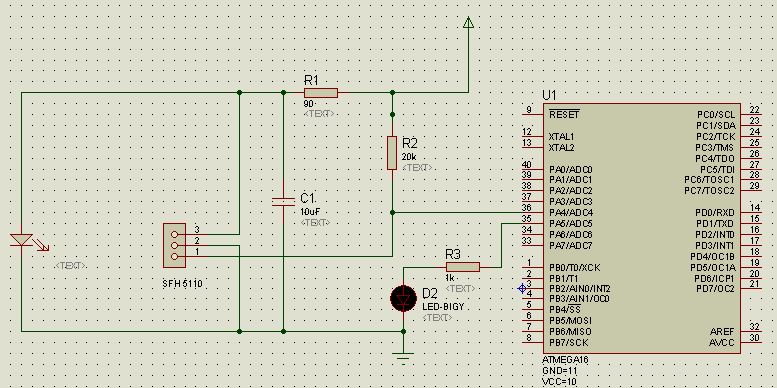777x388 pixels.
Task: Select resistor R1 symbol
Action: tap(321, 93)
